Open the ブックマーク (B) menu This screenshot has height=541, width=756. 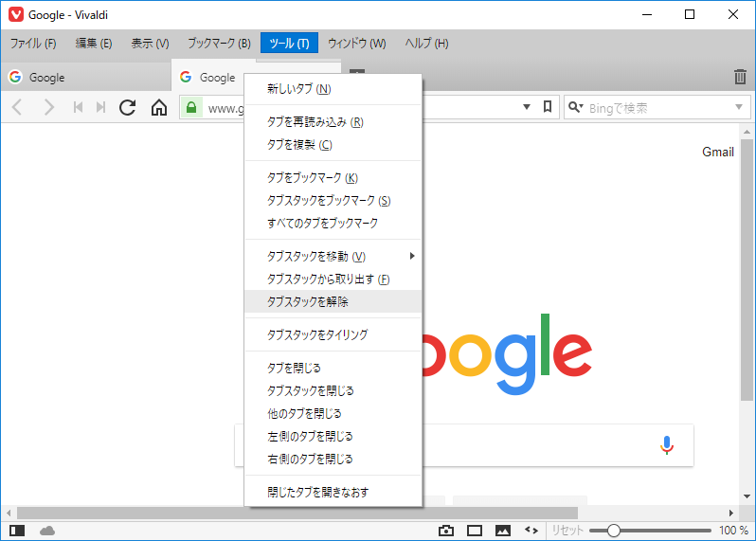(x=219, y=44)
